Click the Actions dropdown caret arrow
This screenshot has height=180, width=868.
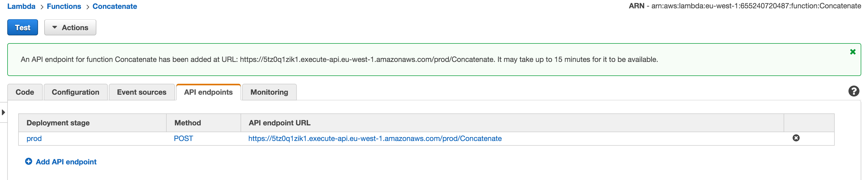click(55, 27)
